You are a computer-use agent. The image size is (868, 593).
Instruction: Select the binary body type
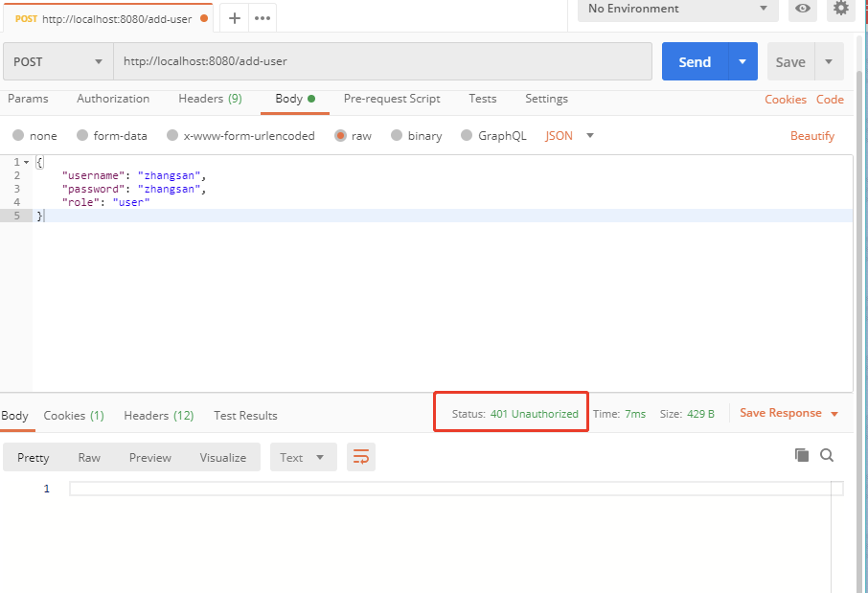point(417,136)
